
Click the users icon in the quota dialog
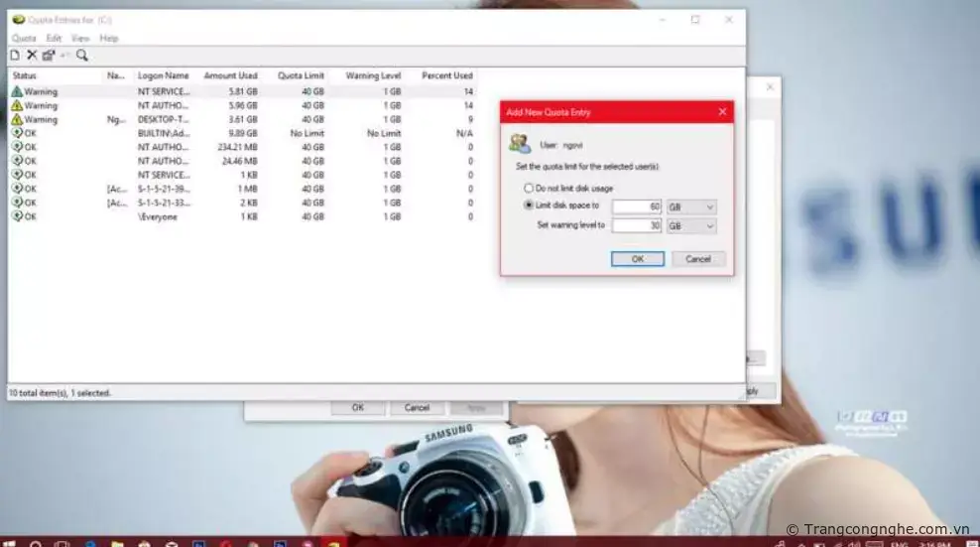pos(520,144)
